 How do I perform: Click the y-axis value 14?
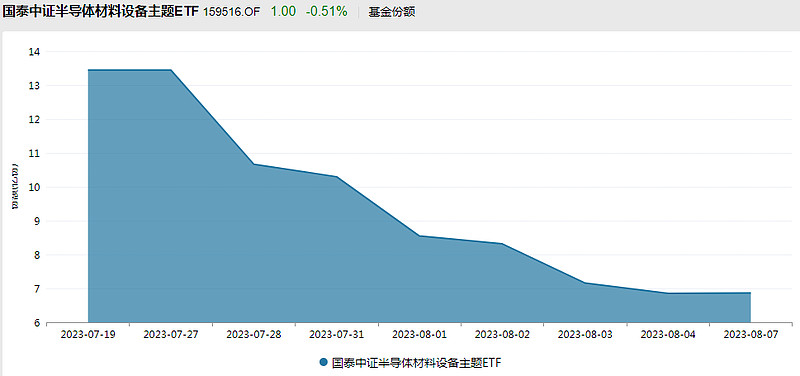pyautogui.click(x=34, y=52)
